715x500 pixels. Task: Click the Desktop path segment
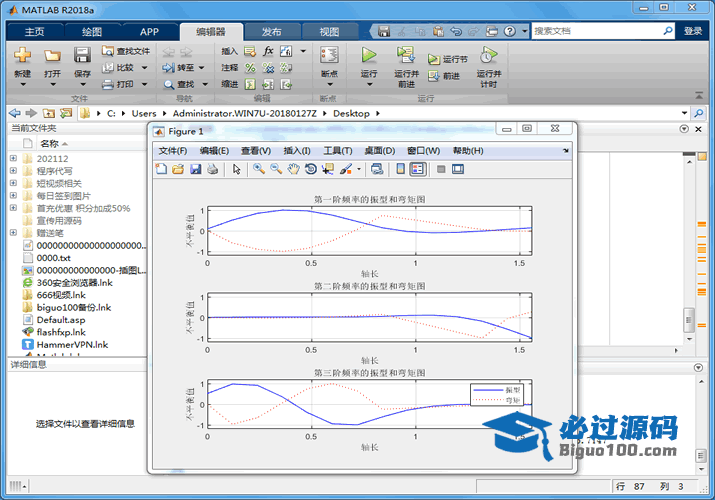tap(351, 113)
